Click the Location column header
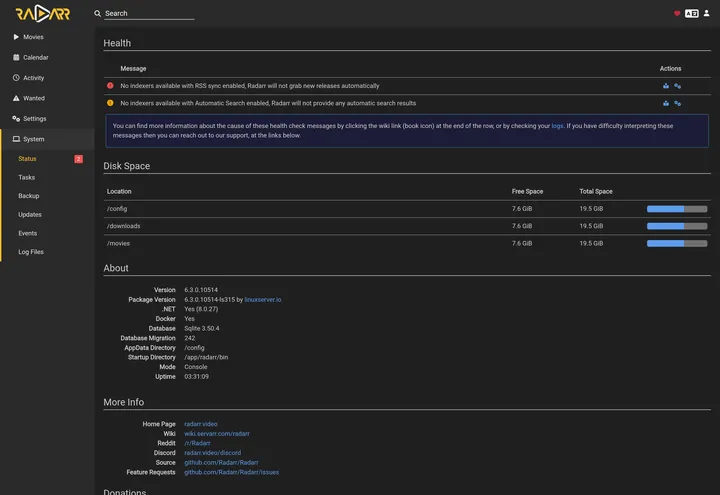The height and width of the screenshot is (495, 720). coord(119,191)
